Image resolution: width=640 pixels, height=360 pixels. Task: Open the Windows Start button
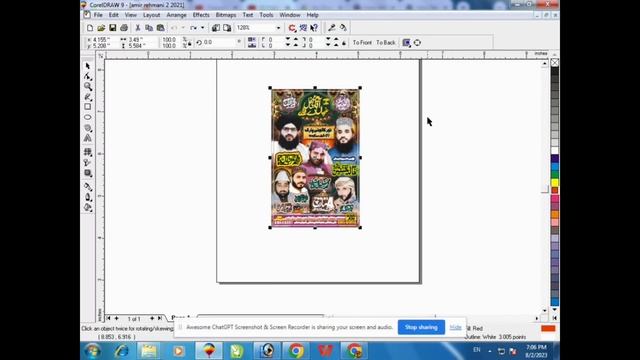click(93, 351)
